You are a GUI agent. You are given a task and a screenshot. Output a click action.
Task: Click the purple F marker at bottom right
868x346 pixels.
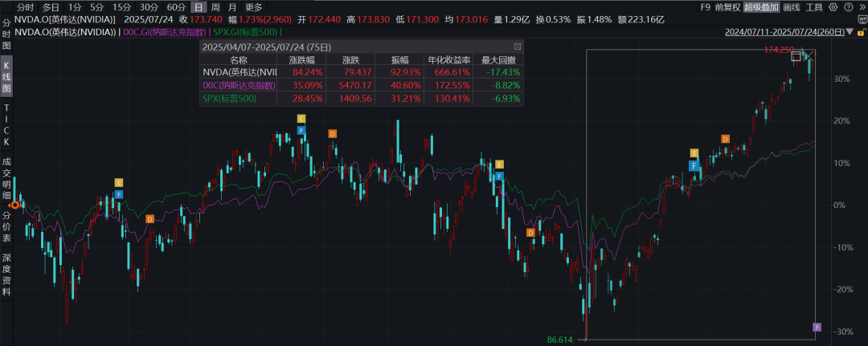(x=817, y=327)
